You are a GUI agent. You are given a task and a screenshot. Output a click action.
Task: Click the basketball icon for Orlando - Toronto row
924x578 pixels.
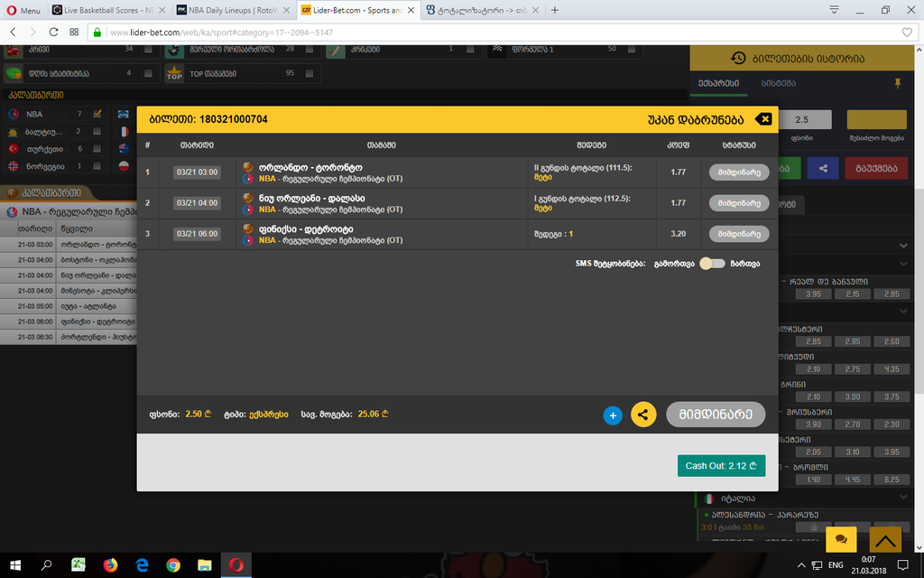[247, 167]
